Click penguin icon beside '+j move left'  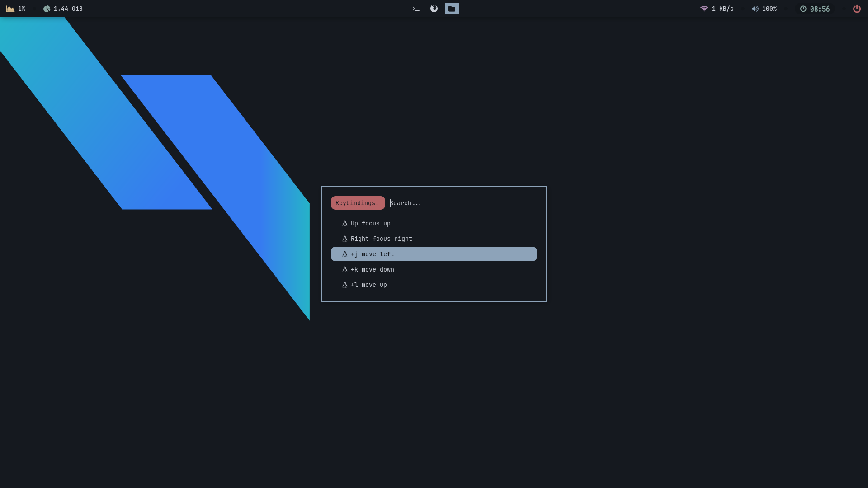(344, 254)
